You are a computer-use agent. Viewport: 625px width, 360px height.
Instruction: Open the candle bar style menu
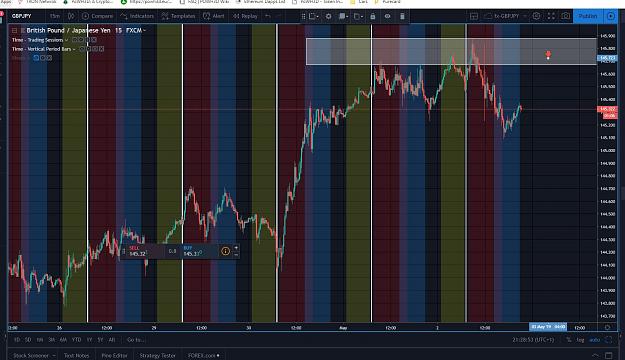coord(71,16)
